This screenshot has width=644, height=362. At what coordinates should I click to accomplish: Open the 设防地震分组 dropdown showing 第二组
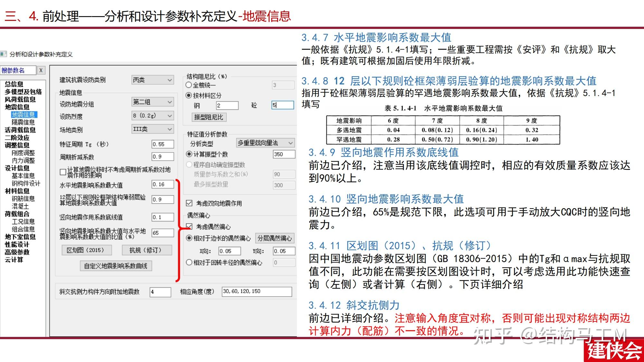(x=152, y=102)
